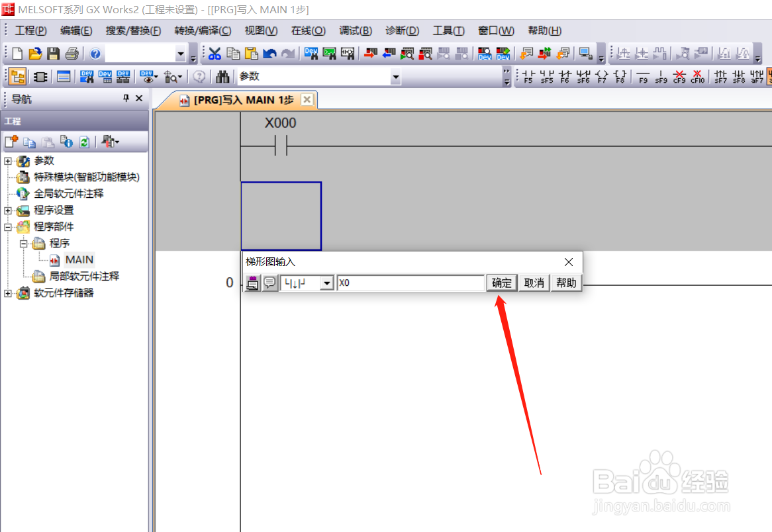Delete vertical line with cF10
This screenshot has height=532, width=772.
pyautogui.click(x=698, y=76)
